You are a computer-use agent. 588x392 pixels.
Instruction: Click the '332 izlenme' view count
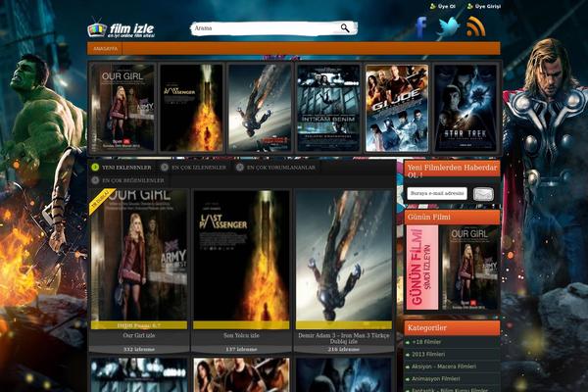pos(139,349)
